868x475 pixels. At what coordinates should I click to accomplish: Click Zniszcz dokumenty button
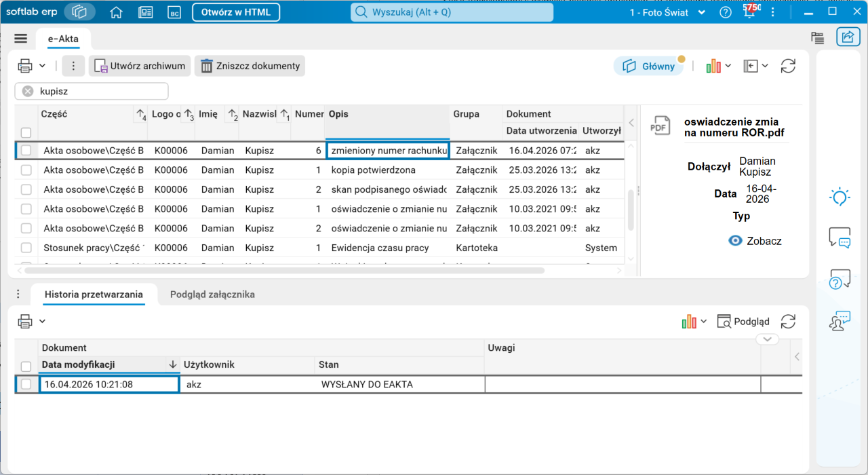[x=250, y=66]
